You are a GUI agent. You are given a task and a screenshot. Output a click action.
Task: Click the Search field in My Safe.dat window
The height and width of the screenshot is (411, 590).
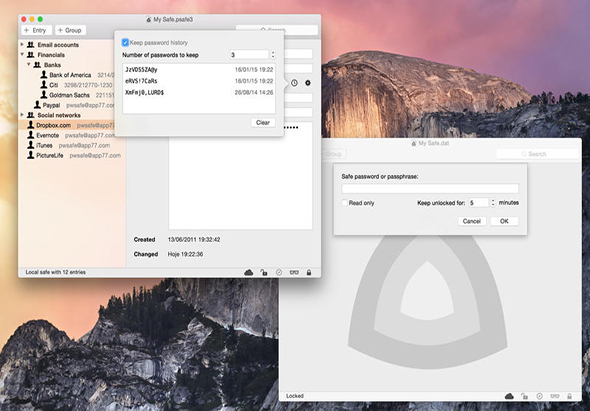point(537,154)
